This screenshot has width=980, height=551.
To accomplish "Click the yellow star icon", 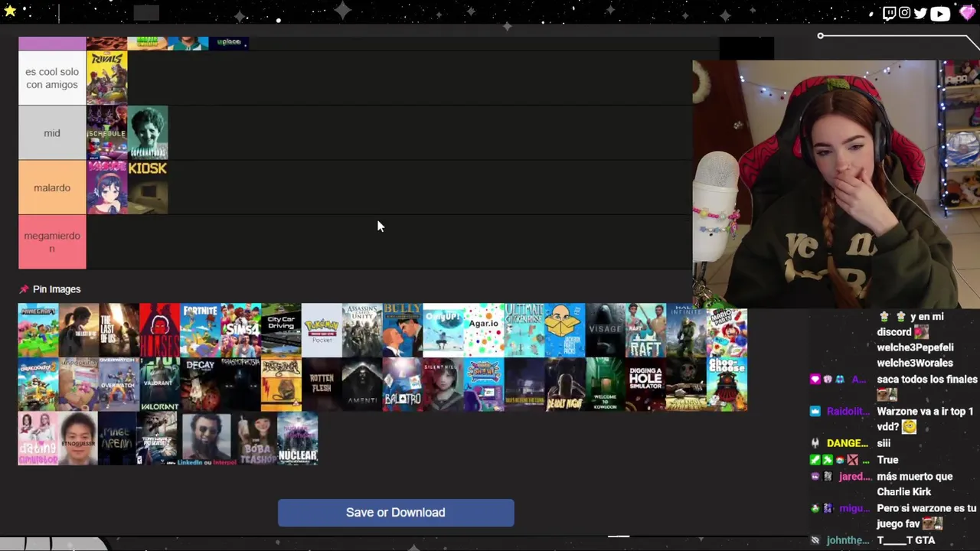I will pos(10,11).
